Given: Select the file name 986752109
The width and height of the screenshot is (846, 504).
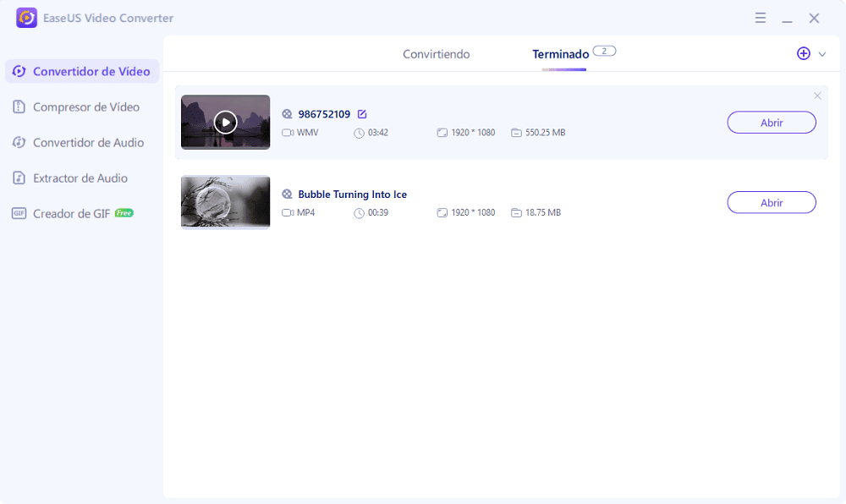Looking at the screenshot, I should (x=324, y=113).
